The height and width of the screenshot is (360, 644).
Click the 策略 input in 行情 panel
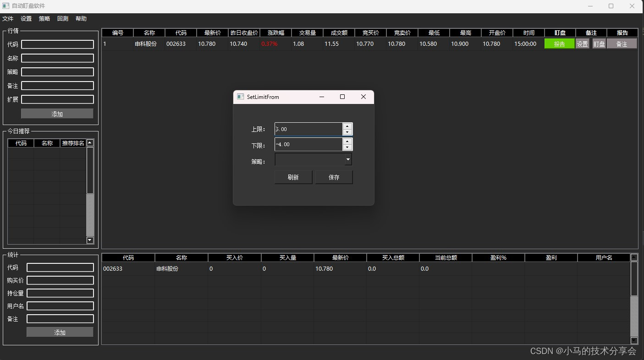click(57, 72)
